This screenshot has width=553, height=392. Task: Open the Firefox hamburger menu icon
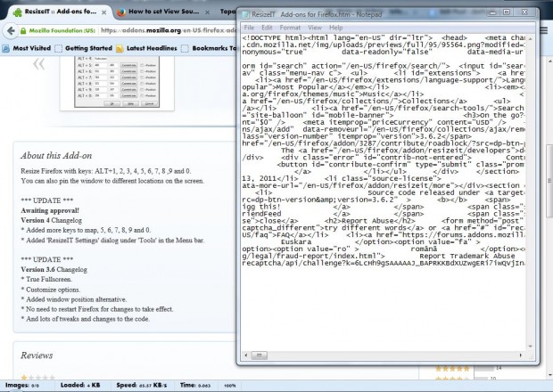coord(544,30)
